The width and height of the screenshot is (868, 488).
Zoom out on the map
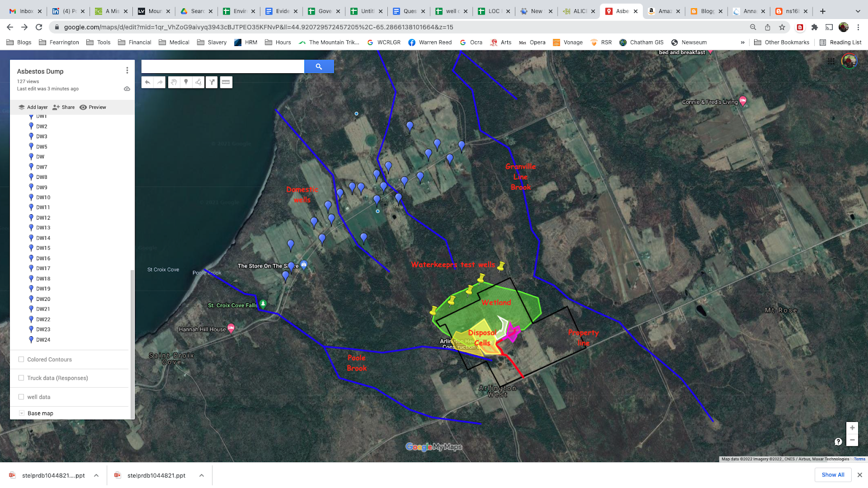(852, 440)
